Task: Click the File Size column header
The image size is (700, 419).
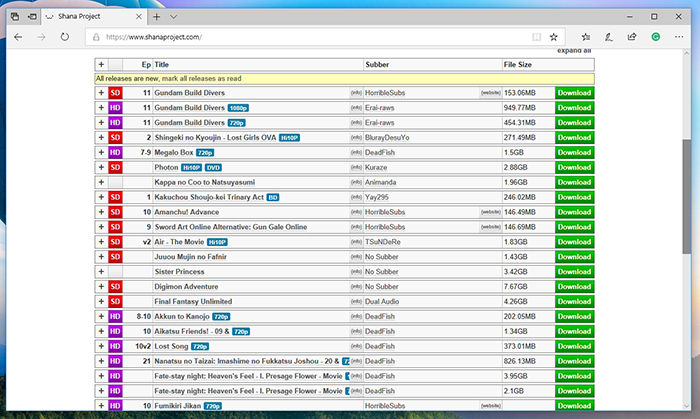Action: click(x=517, y=64)
